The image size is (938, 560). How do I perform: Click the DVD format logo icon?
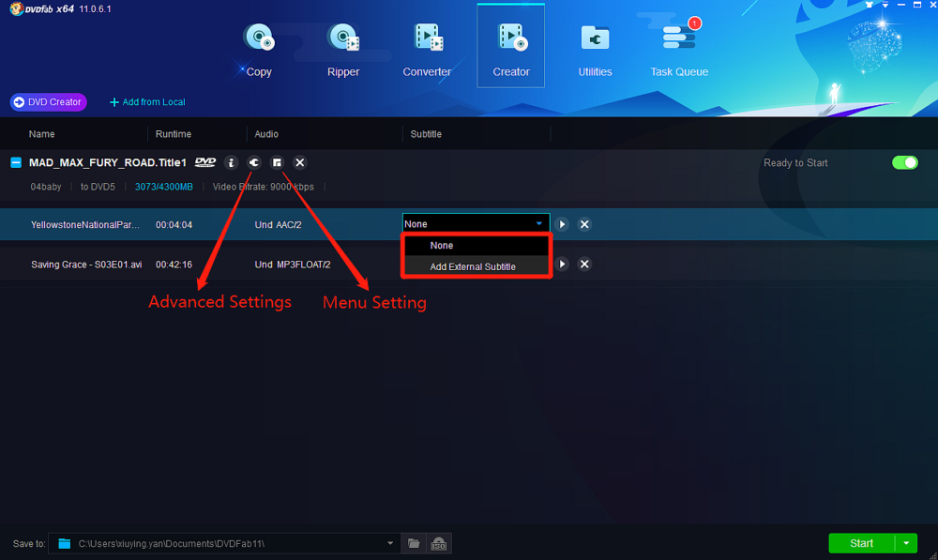(205, 162)
